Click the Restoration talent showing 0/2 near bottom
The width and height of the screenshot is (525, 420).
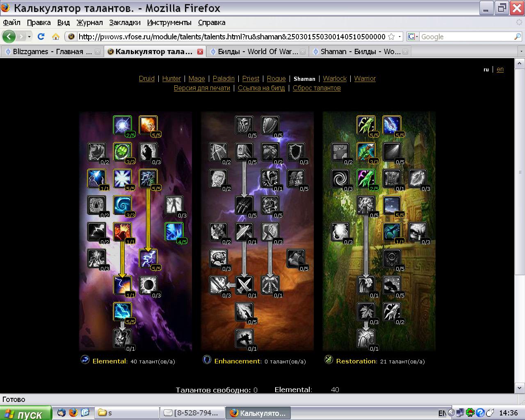392,312
